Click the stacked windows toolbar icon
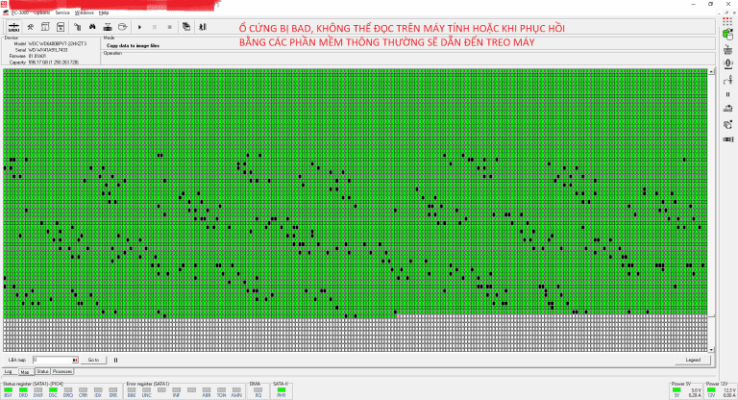 pos(186,27)
